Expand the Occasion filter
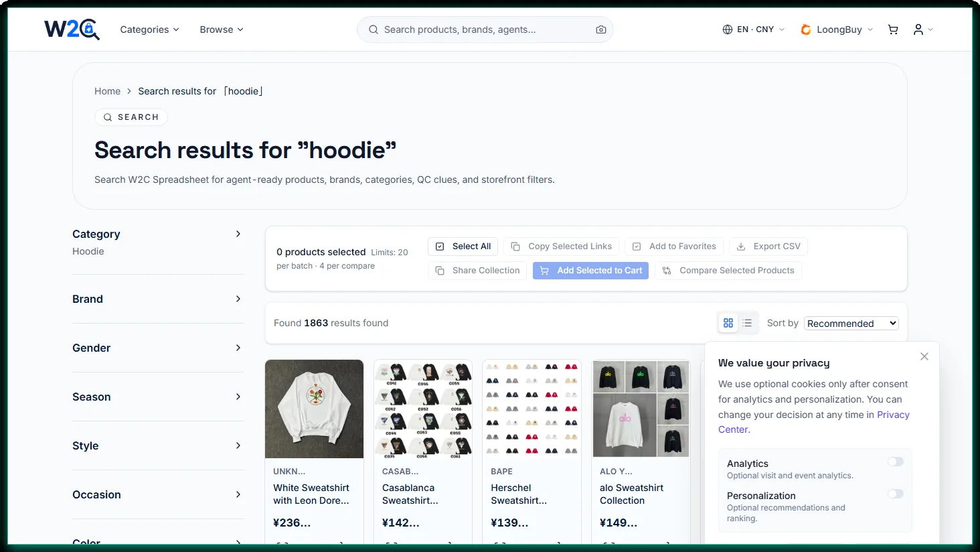980x552 pixels. pyautogui.click(x=157, y=494)
